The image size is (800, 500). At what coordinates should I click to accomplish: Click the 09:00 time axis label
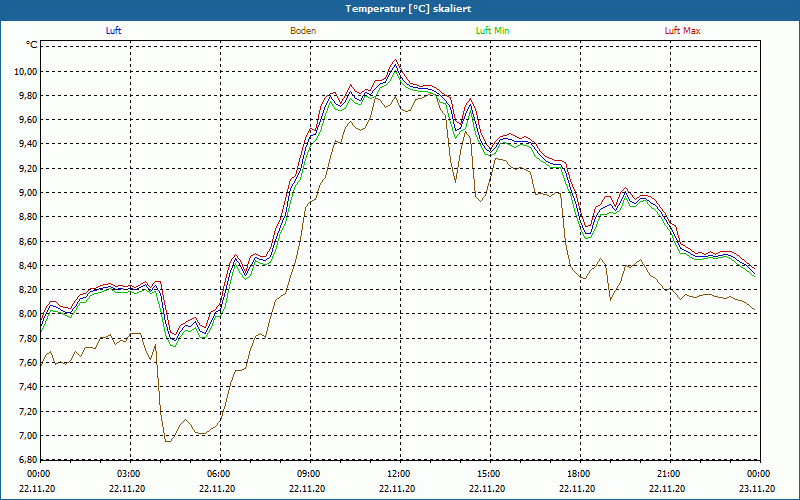[x=308, y=474]
